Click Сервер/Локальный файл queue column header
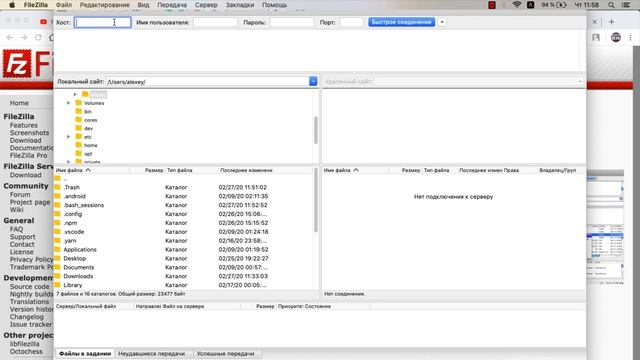 94,306
